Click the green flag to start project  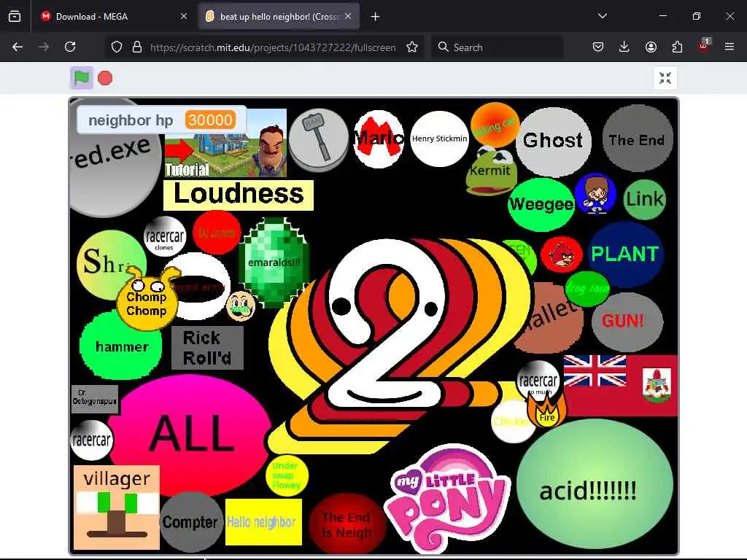tap(82, 77)
